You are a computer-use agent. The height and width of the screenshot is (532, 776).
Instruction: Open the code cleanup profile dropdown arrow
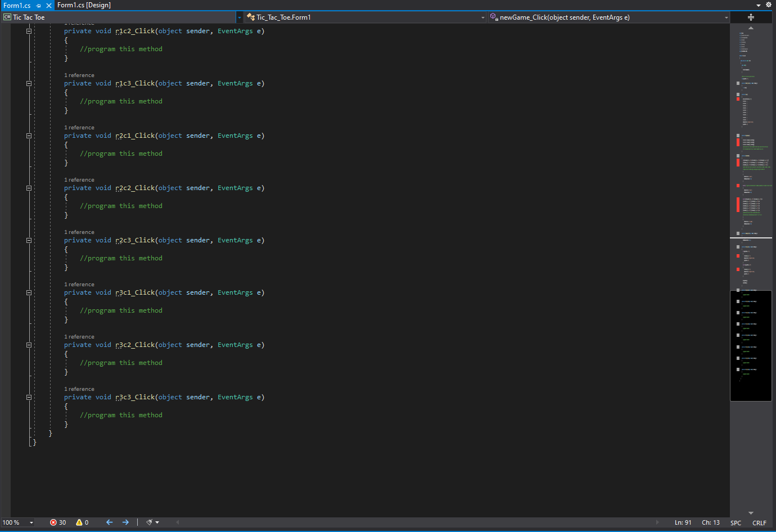(x=157, y=522)
